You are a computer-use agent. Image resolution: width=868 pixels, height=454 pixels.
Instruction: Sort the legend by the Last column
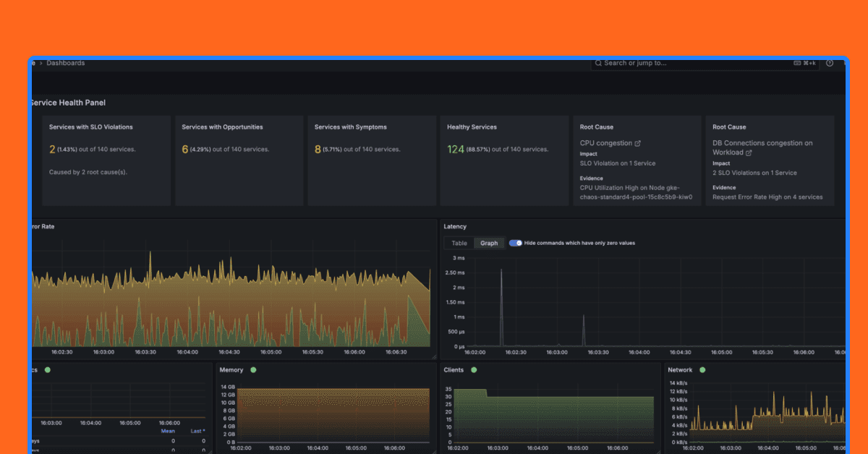[x=197, y=430]
